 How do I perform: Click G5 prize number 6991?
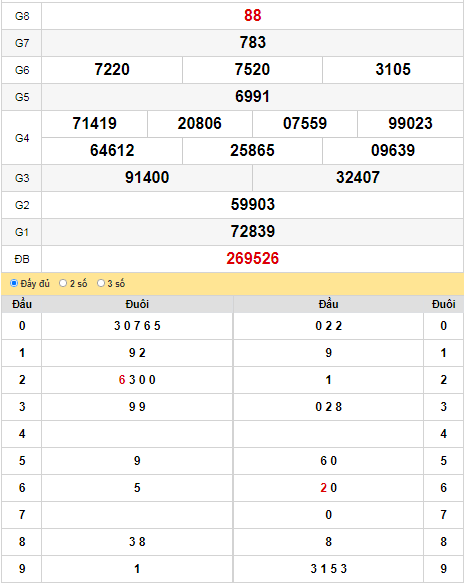coord(252,97)
